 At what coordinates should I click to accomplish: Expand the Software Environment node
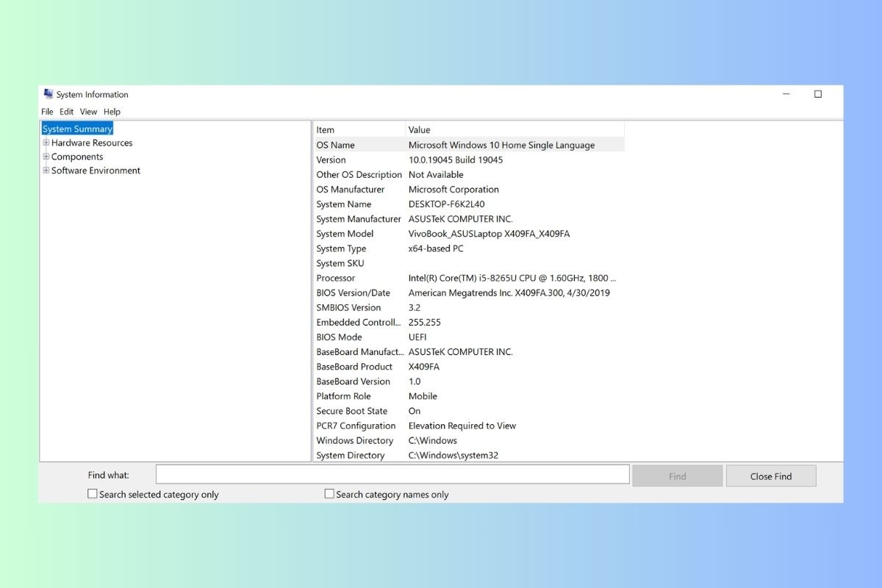point(46,171)
